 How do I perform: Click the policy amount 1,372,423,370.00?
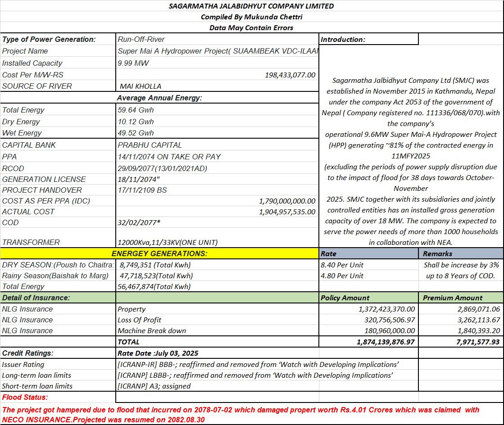click(387, 309)
